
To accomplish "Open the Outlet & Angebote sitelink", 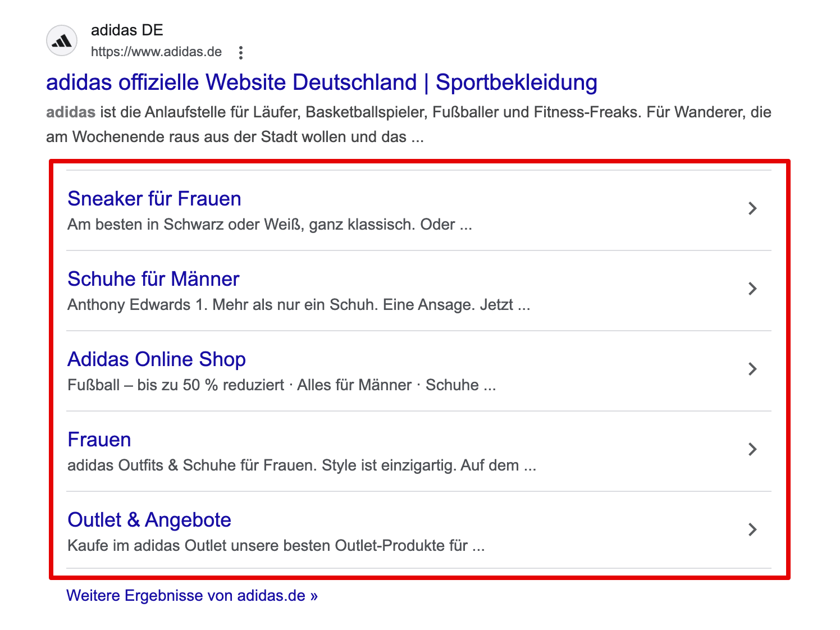I will tap(149, 520).
